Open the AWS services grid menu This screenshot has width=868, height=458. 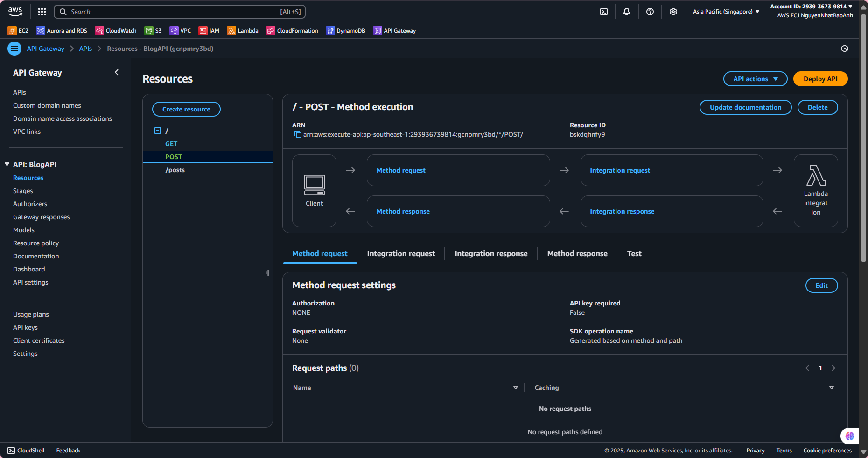(x=42, y=12)
